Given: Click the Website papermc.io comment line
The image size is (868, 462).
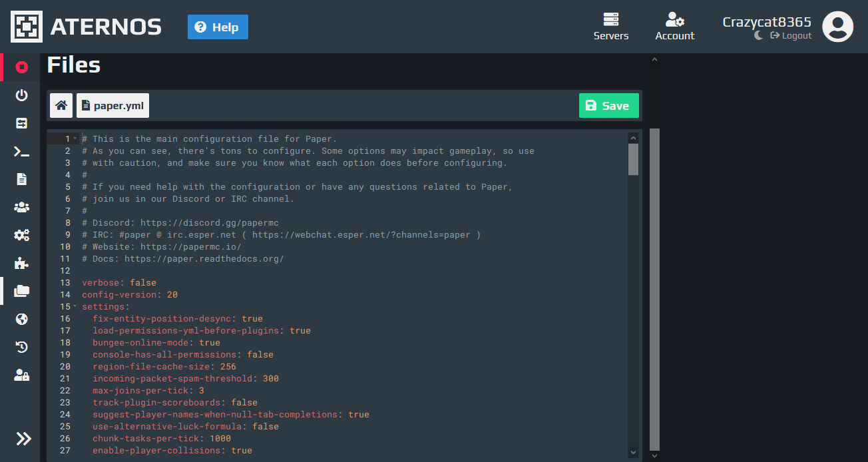Looking at the screenshot, I should click(x=162, y=246).
